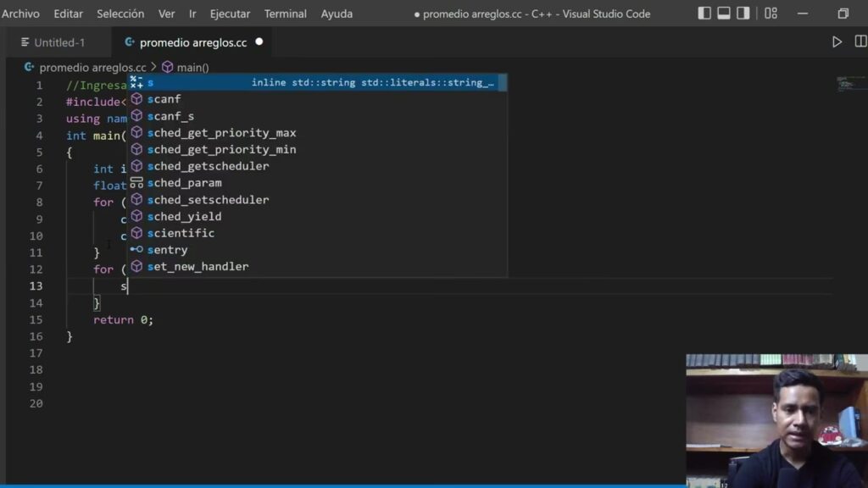
Task: Click the icon beside the sentry suggestion
Action: tap(136, 250)
